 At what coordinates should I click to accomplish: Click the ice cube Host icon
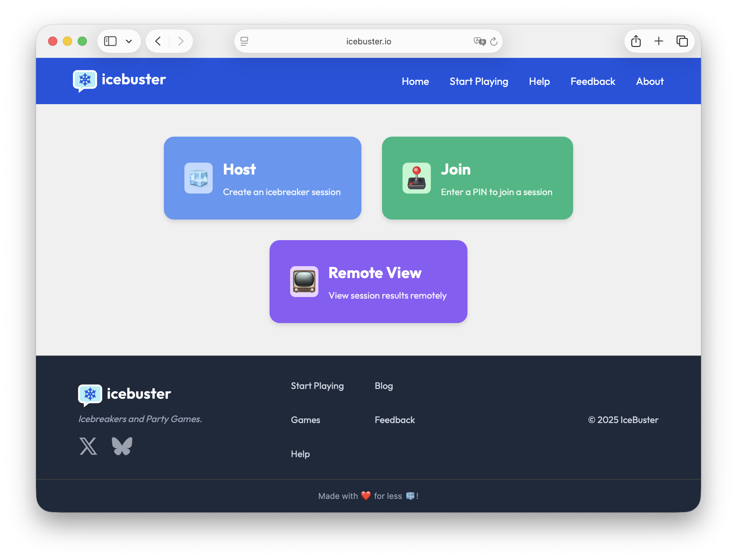pyautogui.click(x=199, y=178)
